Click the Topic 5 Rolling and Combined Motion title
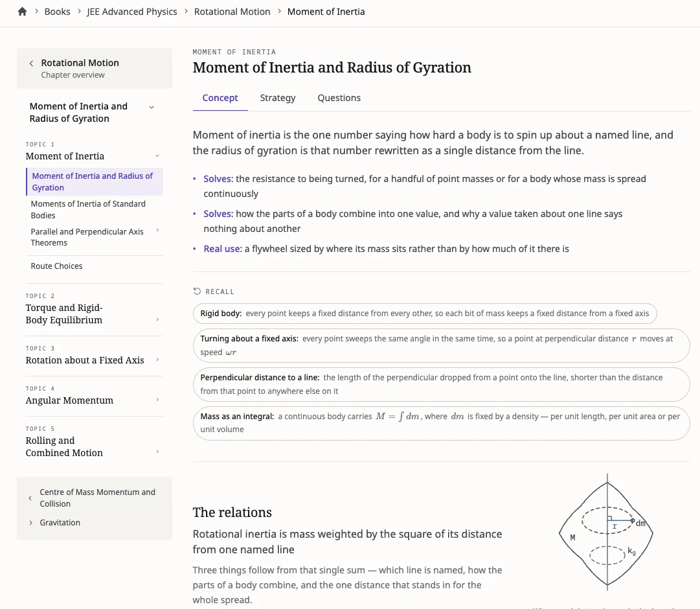Image resolution: width=700 pixels, height=609 pixels. tap(64, 446)
